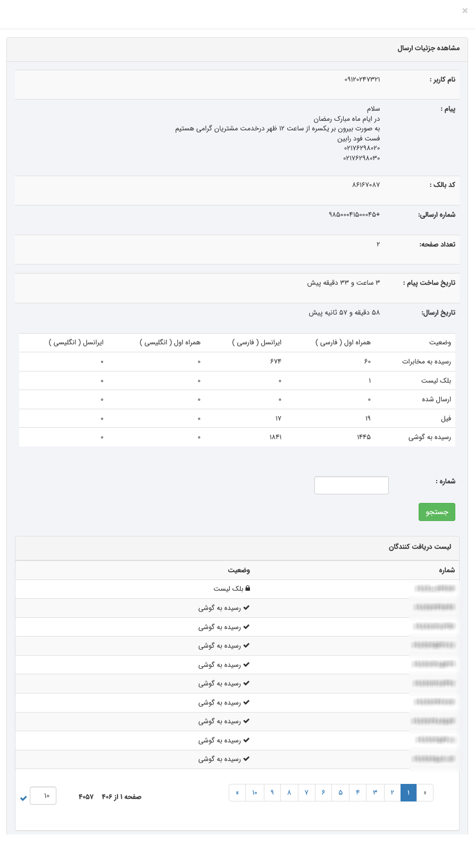This screenshot has height=868, width=475.
Task: Go to pagination page ۱۰
Action: coord(254,792)
